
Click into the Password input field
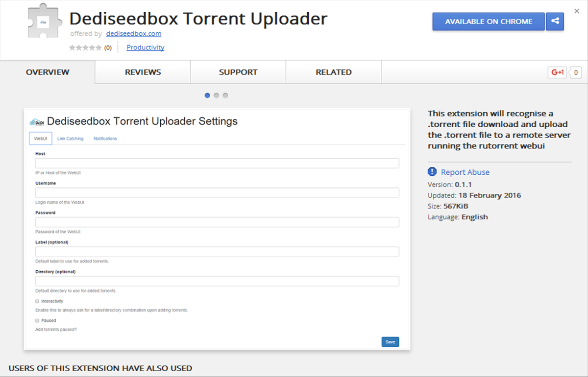(217, 222)
